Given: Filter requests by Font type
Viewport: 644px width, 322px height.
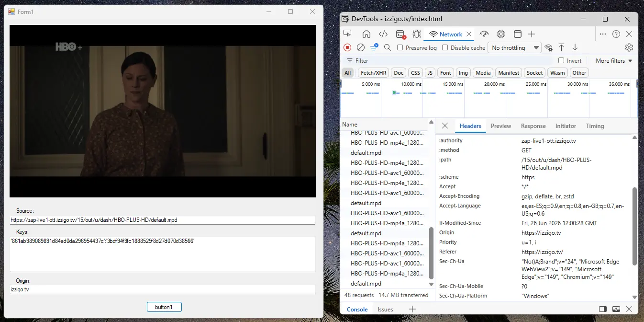Looking at the screenshot, I should [x=445, y=73].
